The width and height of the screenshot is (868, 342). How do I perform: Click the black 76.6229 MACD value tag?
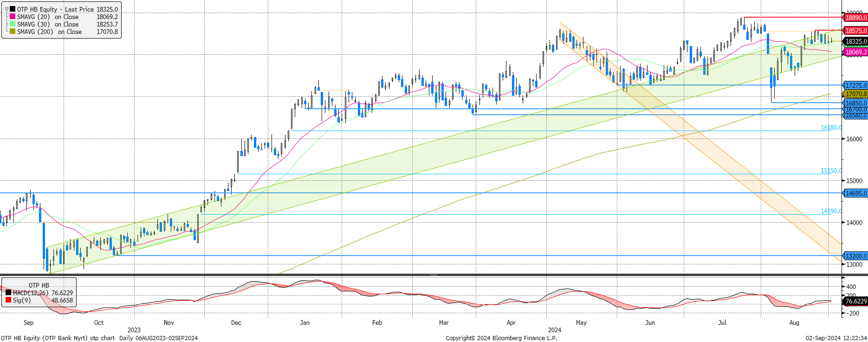click(x=855, y=301)
